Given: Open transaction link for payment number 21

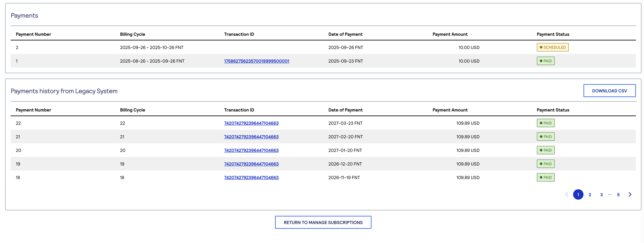Looking at the screenshot, I should pyautogui.click(x=251, y=137).
